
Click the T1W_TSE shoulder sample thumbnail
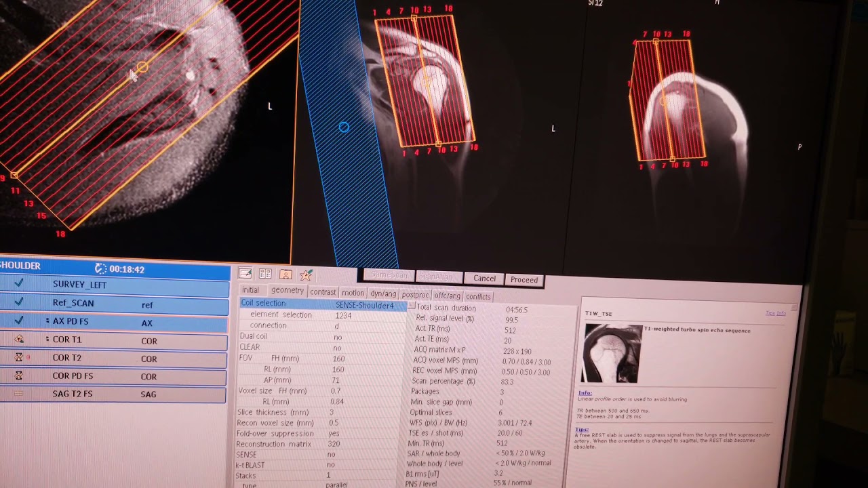click(x=612, y=353)
